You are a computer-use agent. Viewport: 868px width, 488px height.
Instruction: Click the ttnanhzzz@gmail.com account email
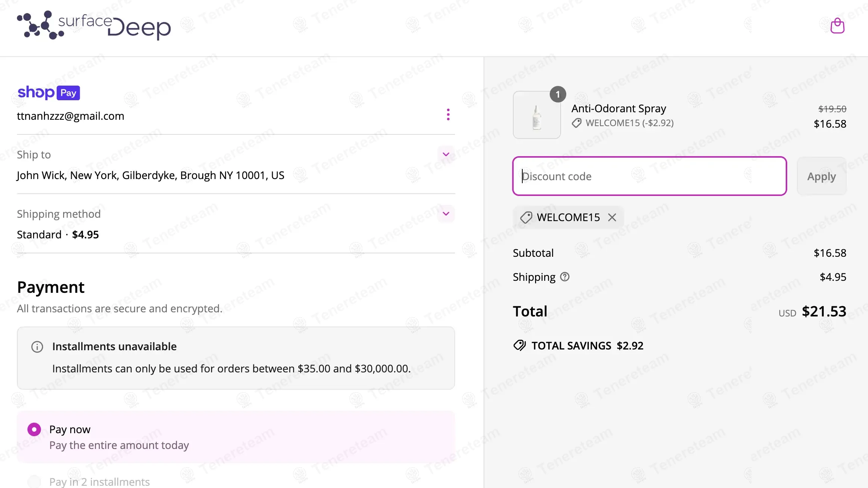coord(71,116)
